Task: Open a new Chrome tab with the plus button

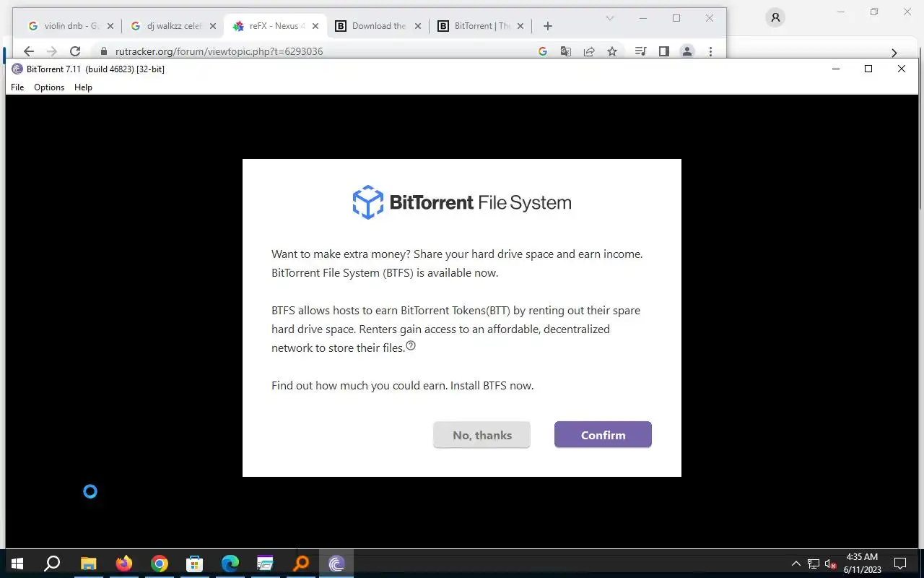Action: pyautogui.click(x=548, y=26)
